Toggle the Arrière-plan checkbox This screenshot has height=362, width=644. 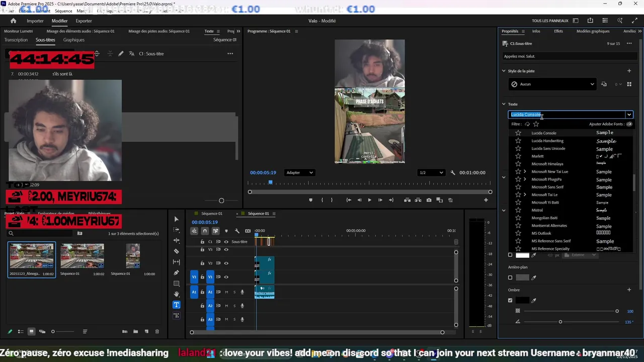point(510,278)
